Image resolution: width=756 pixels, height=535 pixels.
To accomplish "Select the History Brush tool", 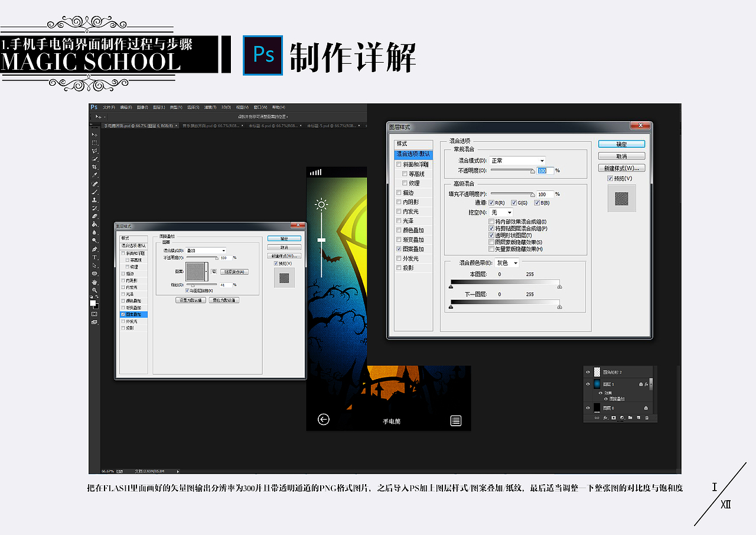I will point(94,209).
